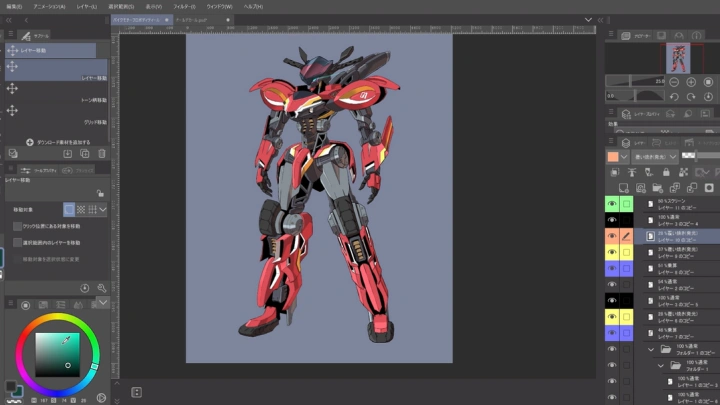Adjust the Navigator rotation slider

click(x=636, y=96)
